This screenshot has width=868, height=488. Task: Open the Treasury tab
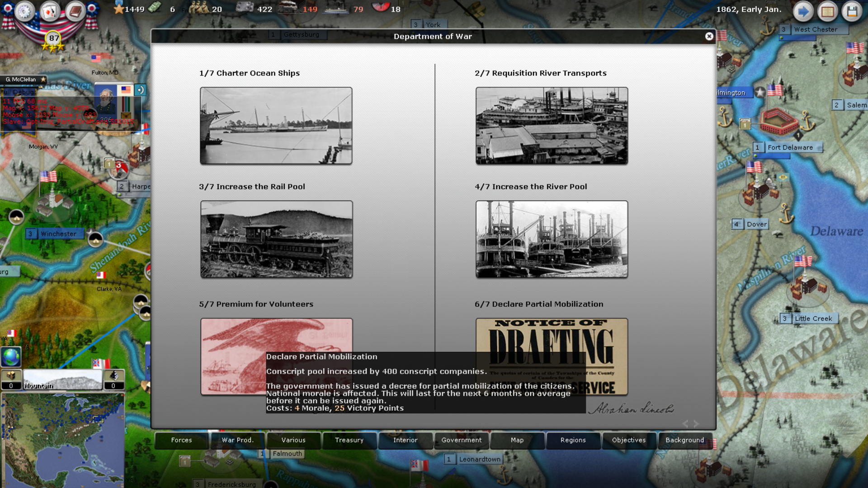coord(349,440)
